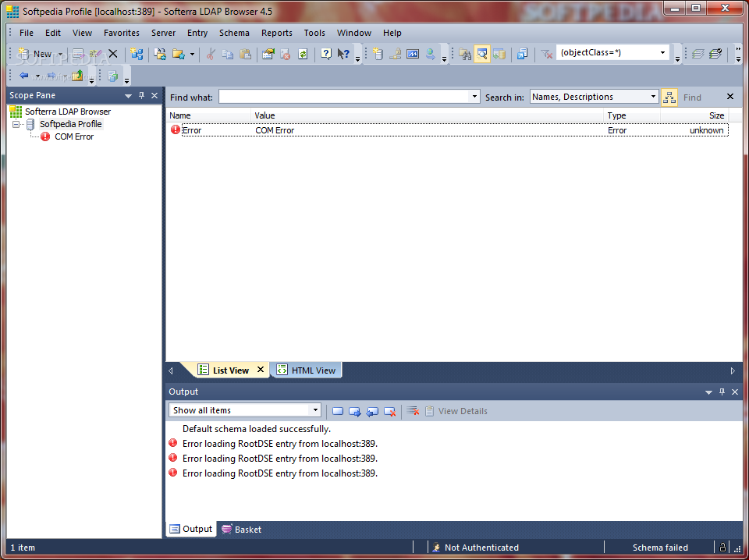
Task: Click the database export icon
Action: coord(499,54)
